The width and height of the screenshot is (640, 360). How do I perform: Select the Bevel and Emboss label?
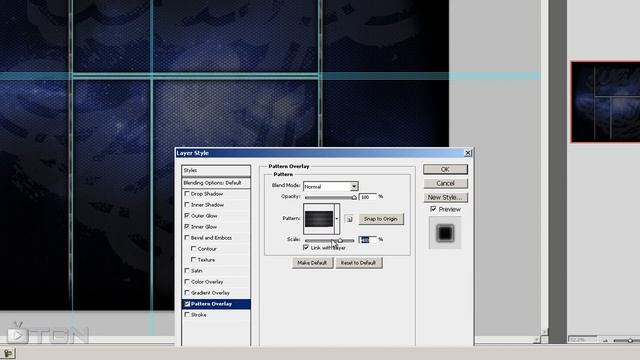click(211, 238)
